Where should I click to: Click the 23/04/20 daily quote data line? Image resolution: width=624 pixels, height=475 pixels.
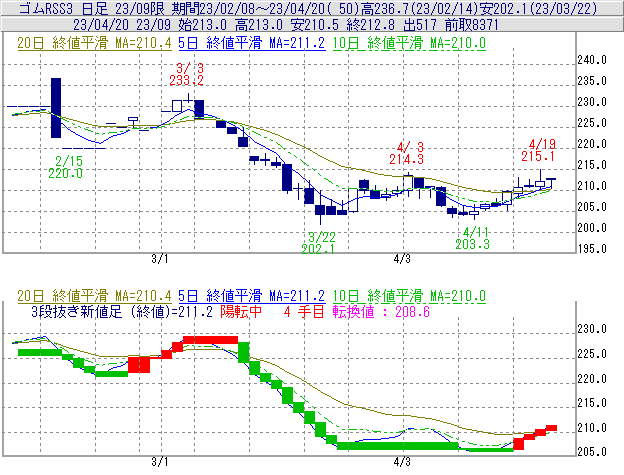coord(286,25)
